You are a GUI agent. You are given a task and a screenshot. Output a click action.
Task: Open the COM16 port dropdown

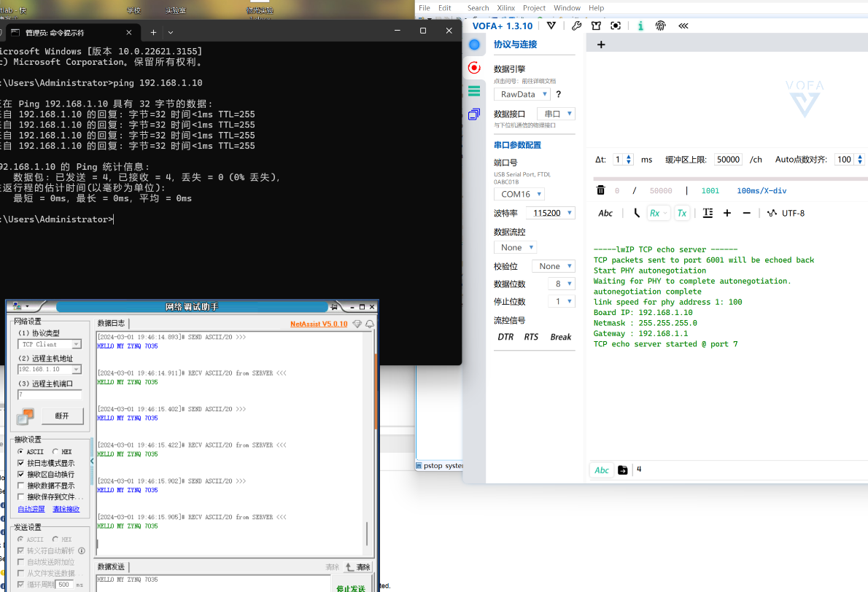[519, 194]
